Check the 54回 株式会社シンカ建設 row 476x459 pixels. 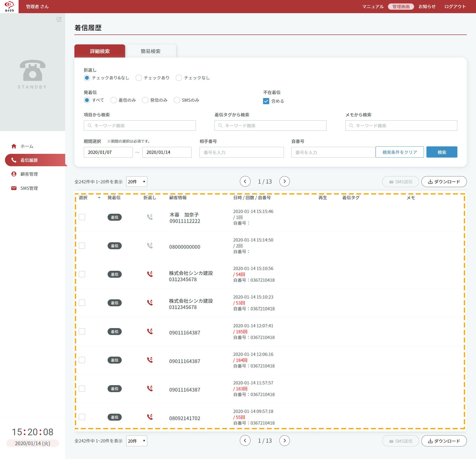[82, 274]
